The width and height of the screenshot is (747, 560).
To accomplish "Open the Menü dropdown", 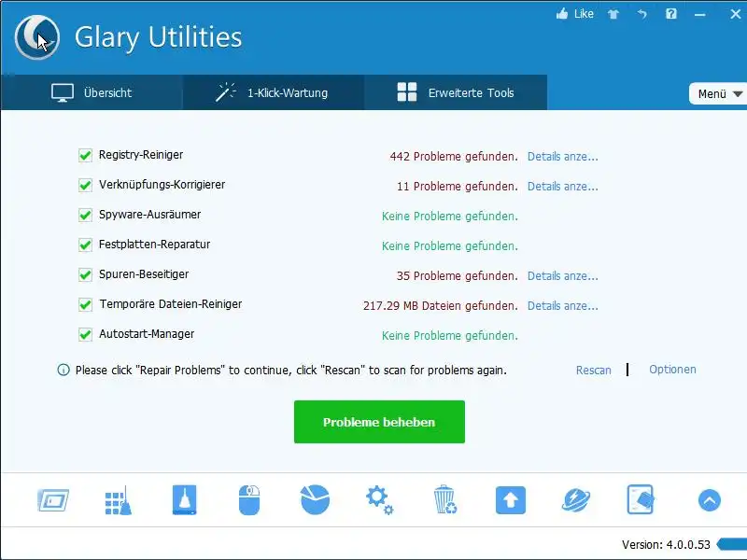I will 718,94.
